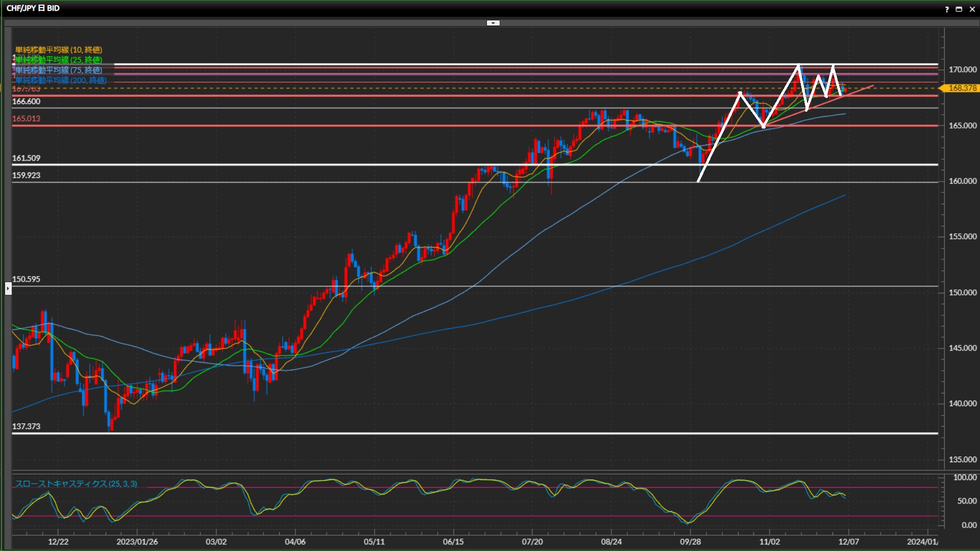Expand the left side panel arrow
Viewport: 980px width, 551px height.
tap(8, 289)
